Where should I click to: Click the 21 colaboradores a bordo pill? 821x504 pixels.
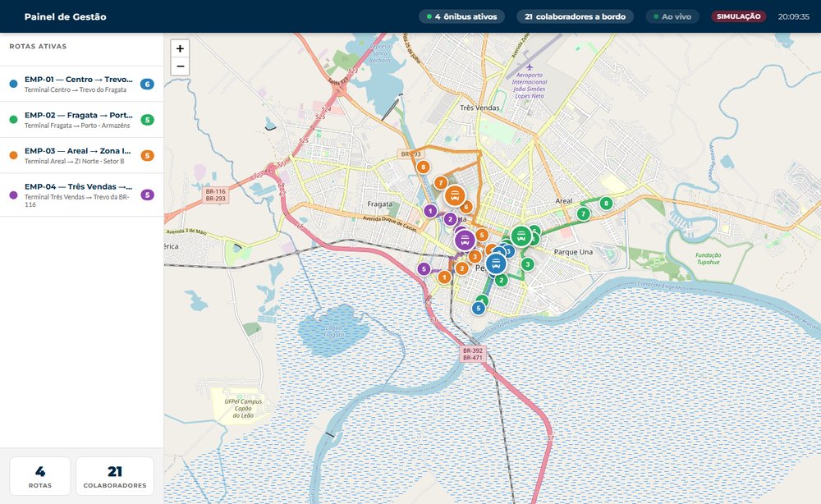click(575, 16)
